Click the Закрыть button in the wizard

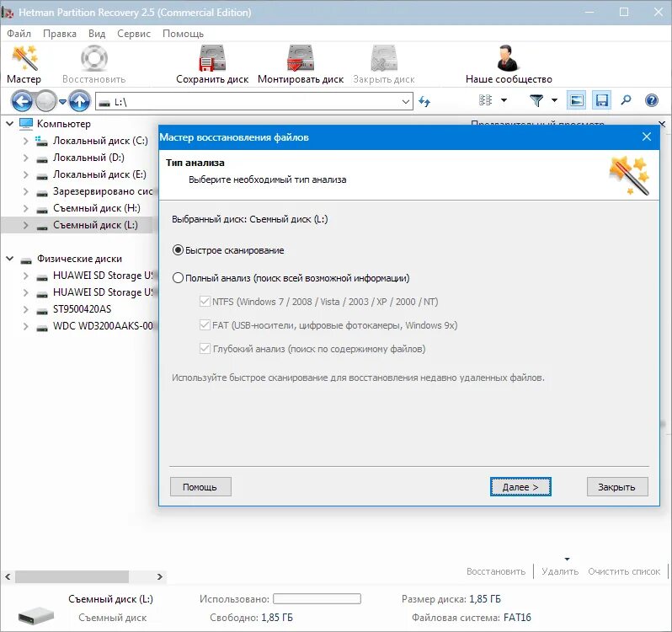617,487
